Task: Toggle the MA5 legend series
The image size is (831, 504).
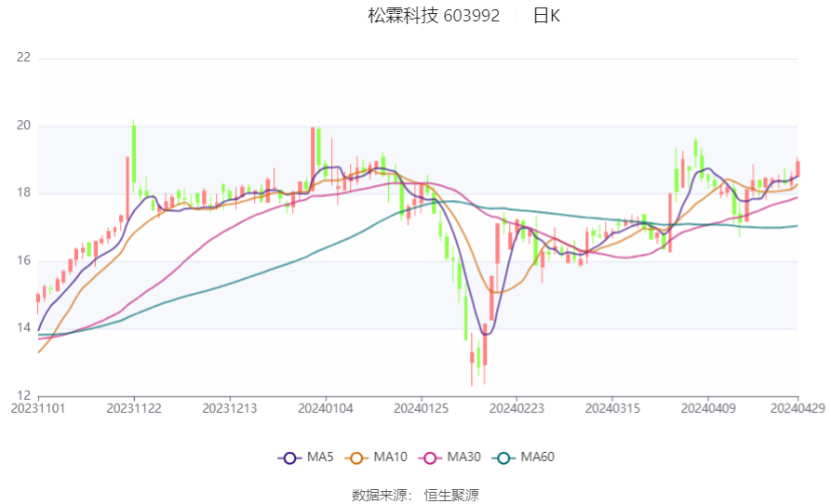Action: [x=306, y=458]
